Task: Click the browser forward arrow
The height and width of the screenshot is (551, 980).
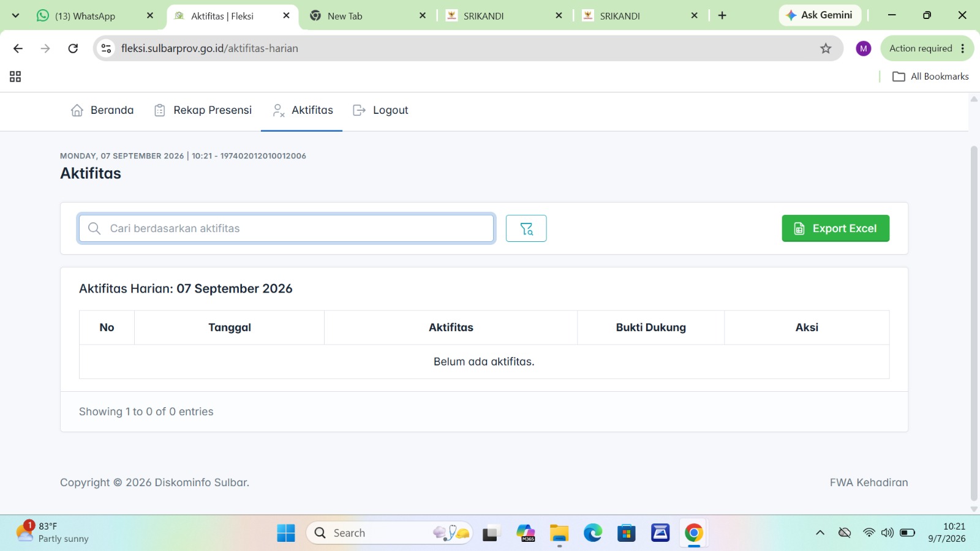Action: pyautogui.click(x=45, y=48)
